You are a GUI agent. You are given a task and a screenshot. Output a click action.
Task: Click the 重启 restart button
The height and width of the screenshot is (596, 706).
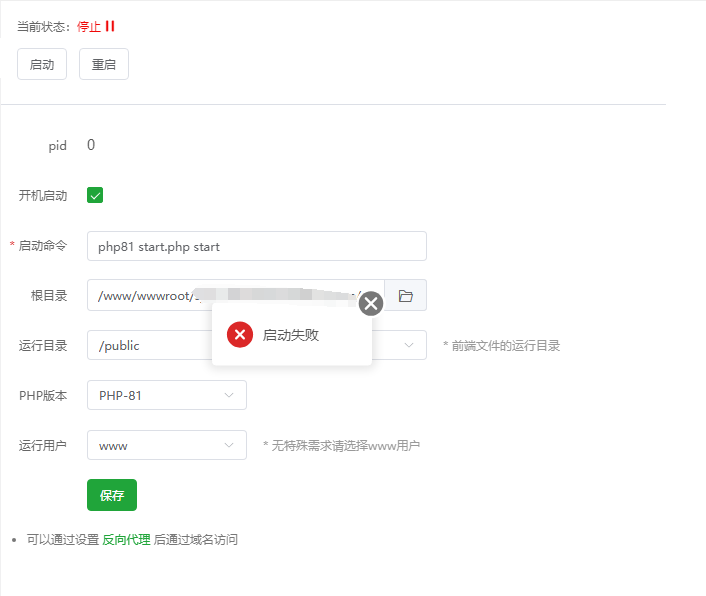(104, 64)
